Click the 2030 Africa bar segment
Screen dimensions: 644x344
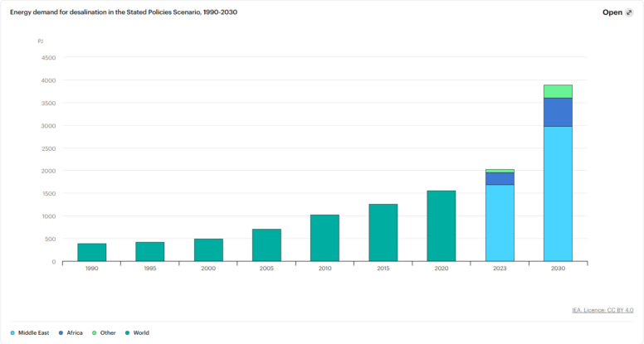pos(558,112)
